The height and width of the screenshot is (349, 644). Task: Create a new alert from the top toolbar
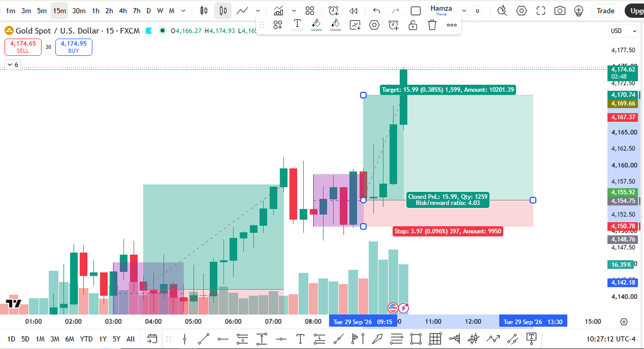(x=334, y=11)
